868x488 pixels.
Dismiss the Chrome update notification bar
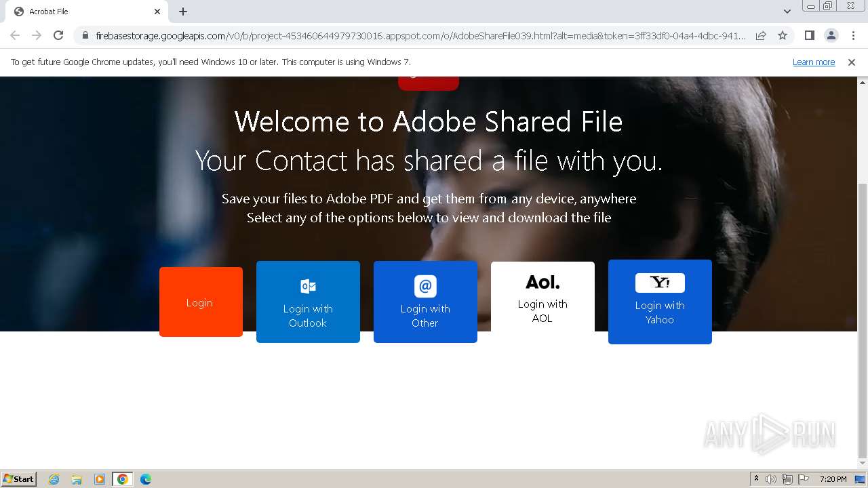point(852,62)
